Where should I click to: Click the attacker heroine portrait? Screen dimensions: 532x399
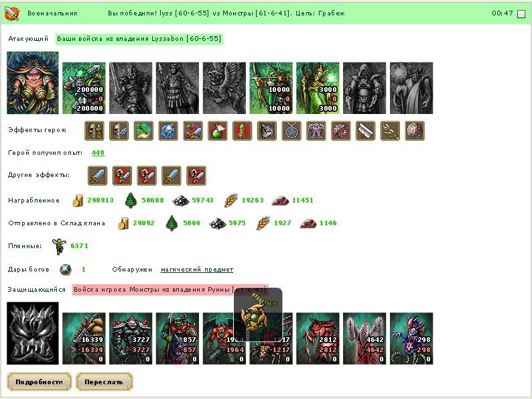(33, 82)
